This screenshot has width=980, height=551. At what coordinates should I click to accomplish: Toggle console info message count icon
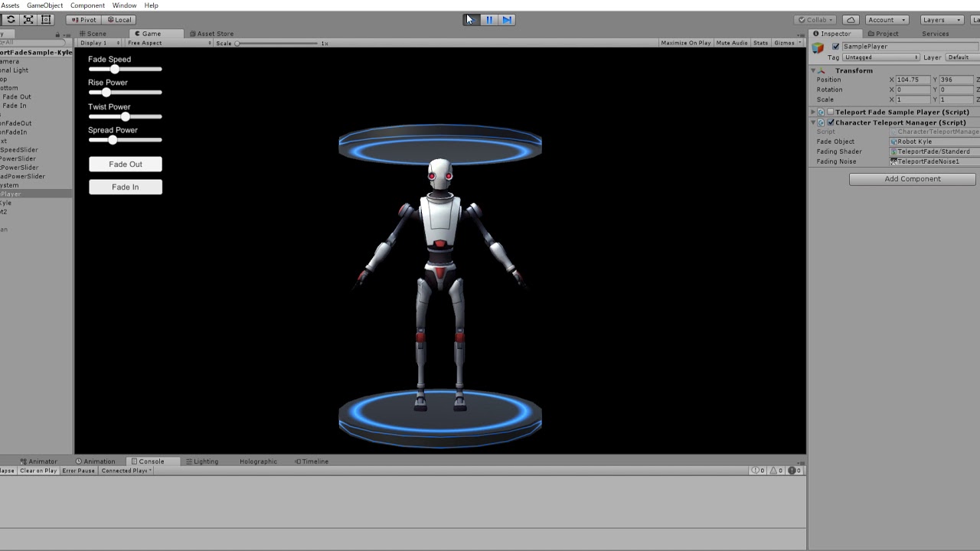(x=758, y=471)
